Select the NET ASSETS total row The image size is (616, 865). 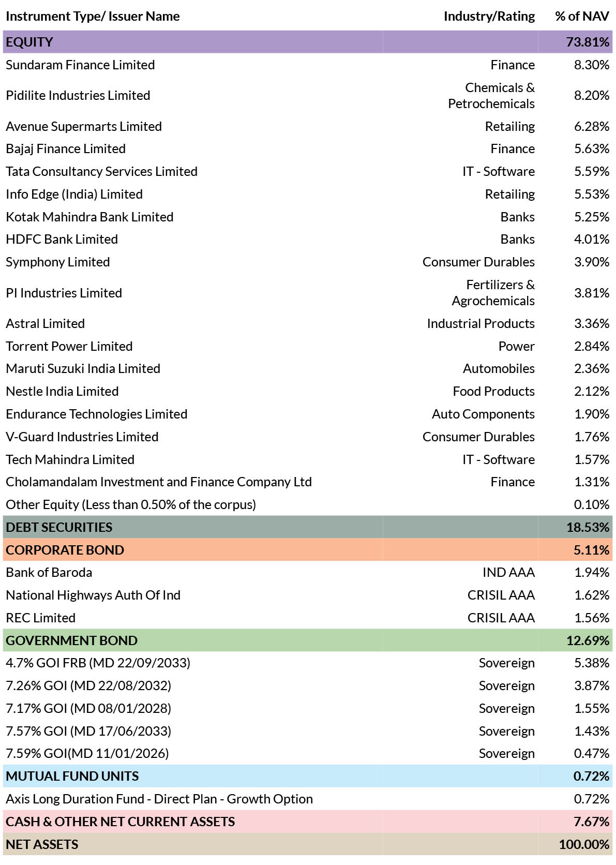308,844
